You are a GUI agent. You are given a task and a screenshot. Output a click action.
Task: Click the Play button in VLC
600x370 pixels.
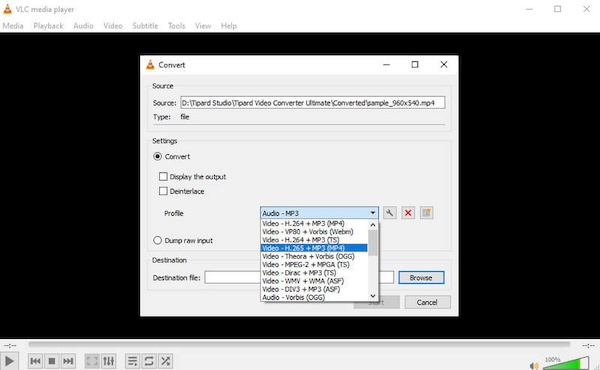[x=9, y=361]
